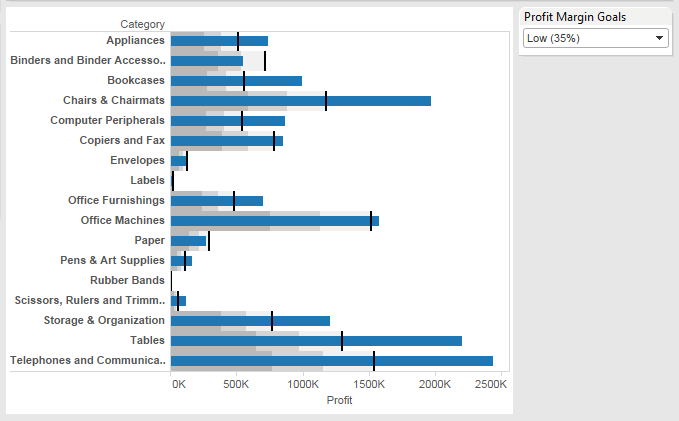
Task: Select the Paper category label
Action: 149,240
